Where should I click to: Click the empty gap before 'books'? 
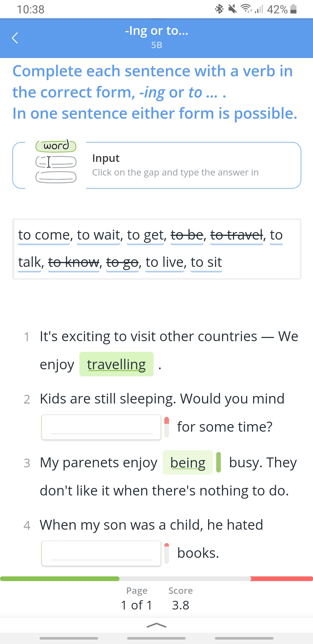101,553
